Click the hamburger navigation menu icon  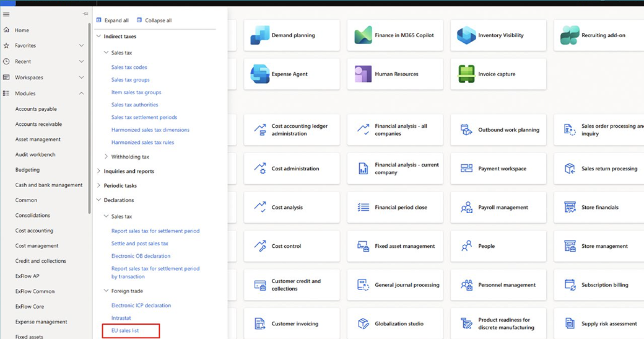tap(6, 14)
